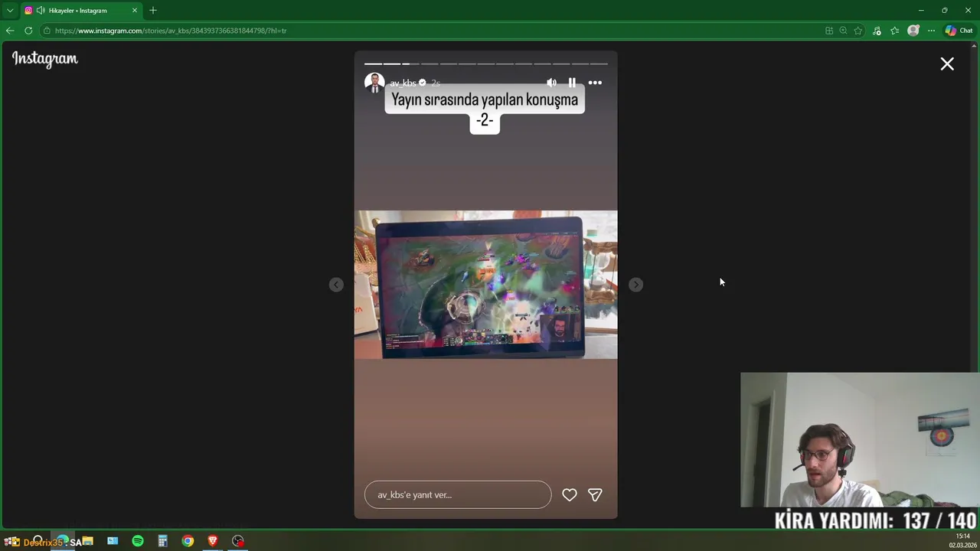Open the favorites list
980x551 pixels.
pos(894,31)
